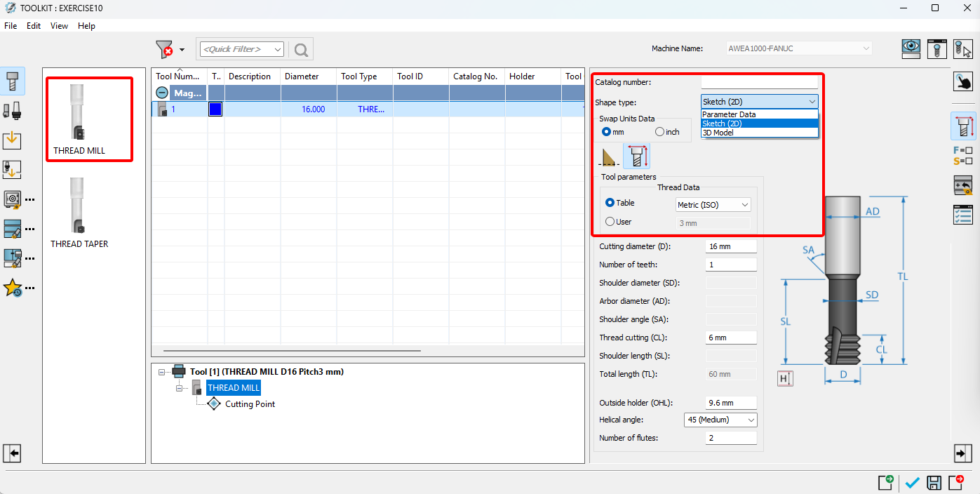Click the magnifier search icon
Screen dimensions: 980x494
point(302,49)
